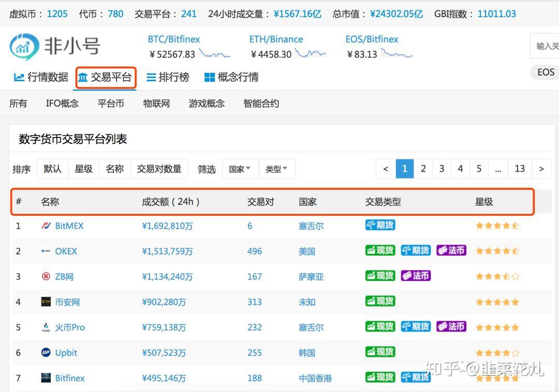
Task: Click ZB网 star rating
Action: click(x=497, y=276)
